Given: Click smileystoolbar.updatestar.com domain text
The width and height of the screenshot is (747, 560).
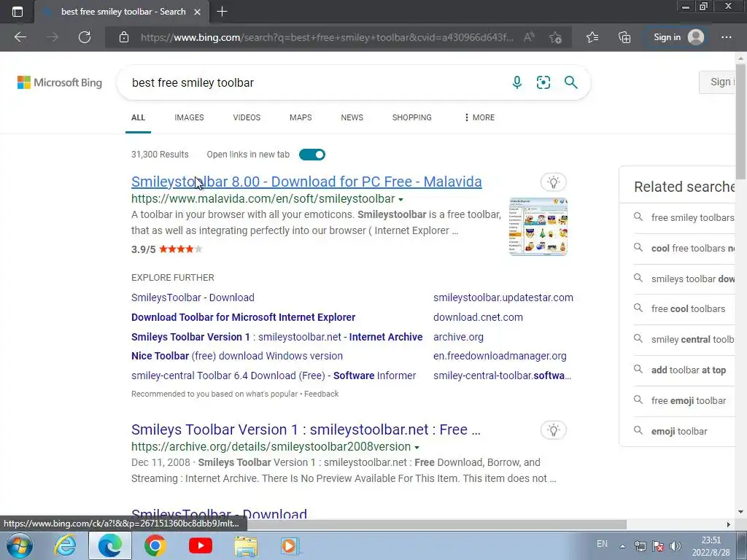Looking at the screenshot, I should click(x=503, y=297).
